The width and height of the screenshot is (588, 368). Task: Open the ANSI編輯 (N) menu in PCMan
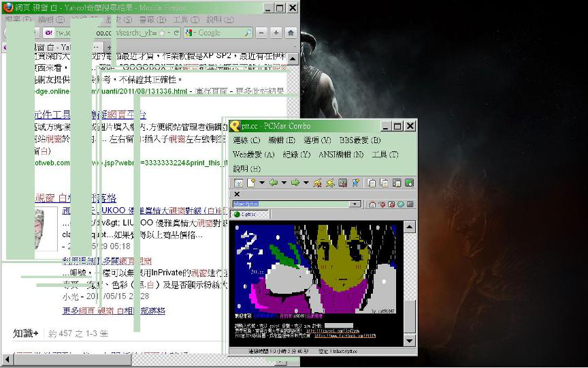341,155
